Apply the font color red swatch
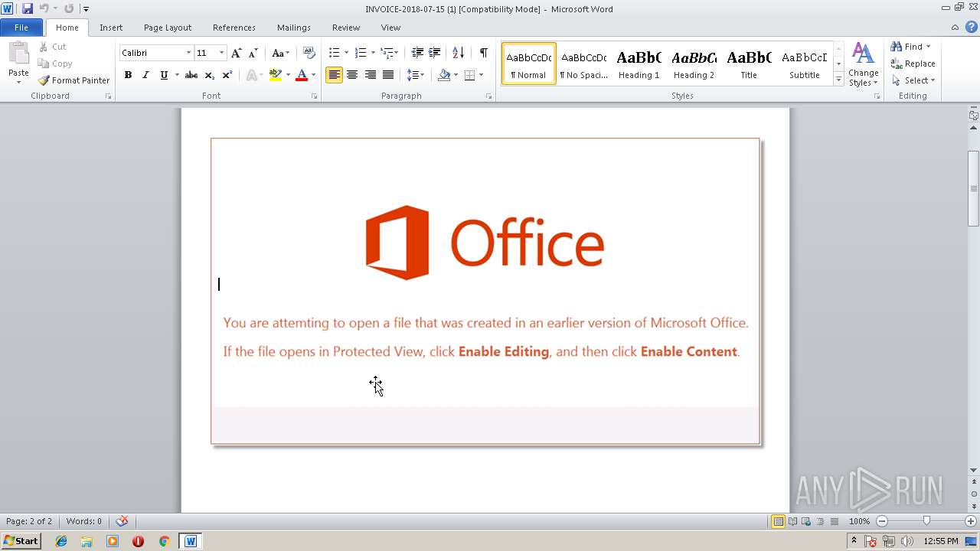 click(x=302, y=75)
